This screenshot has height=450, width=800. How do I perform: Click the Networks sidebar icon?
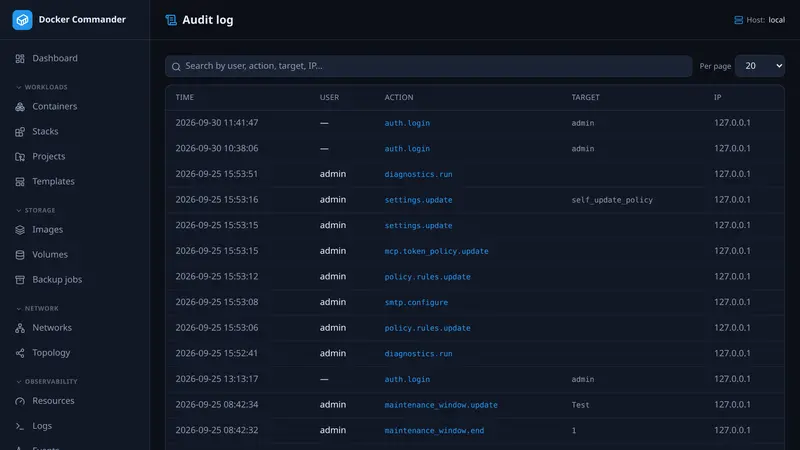click(20, 328)
